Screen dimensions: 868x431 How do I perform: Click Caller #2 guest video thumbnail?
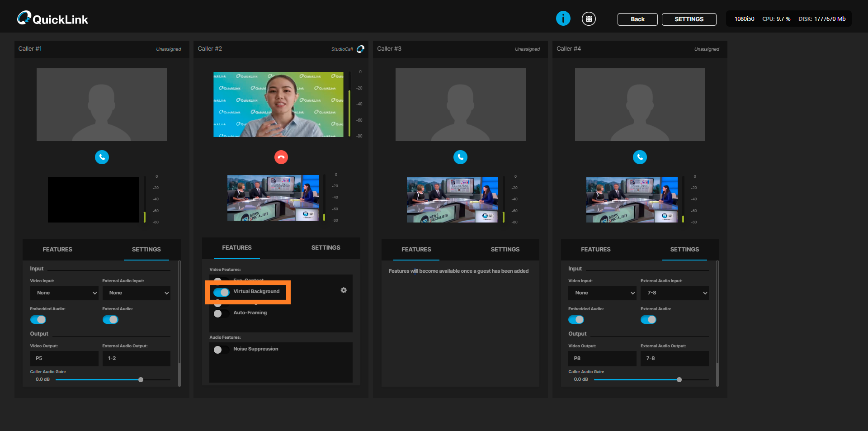[278, 104]
